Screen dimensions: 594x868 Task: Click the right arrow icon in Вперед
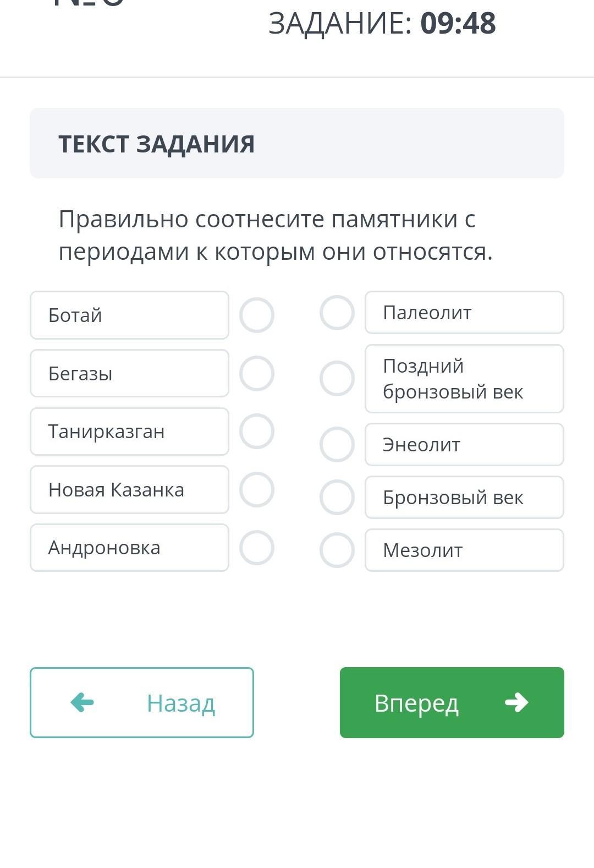click(x=516, y=702)
